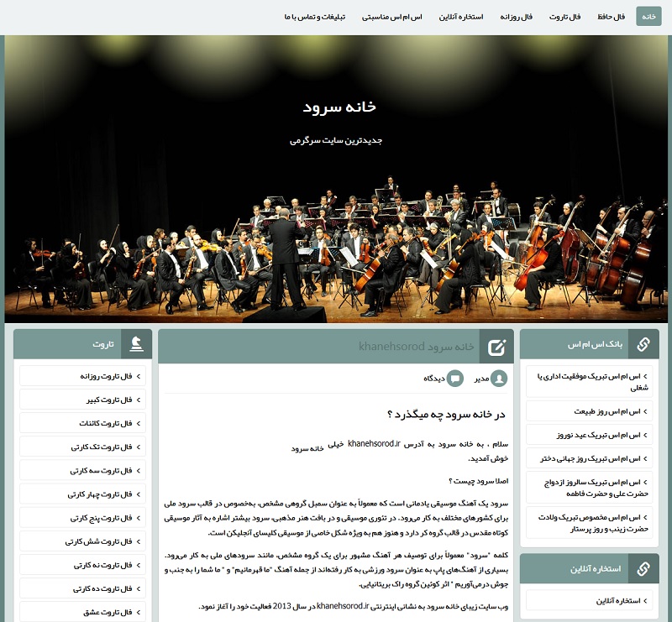Open استخاره آنلاین in the top menu
Screen dimensions: 672x622
[460, 17]
